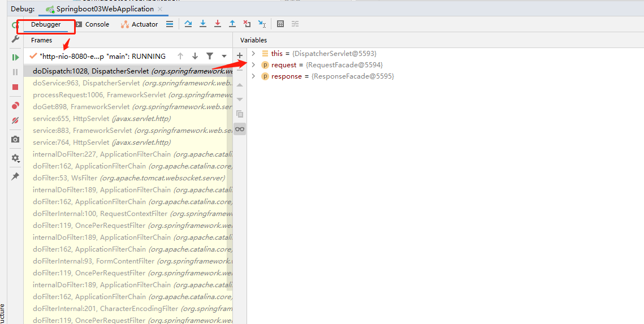Close the Springboot03WebApplication debug tab

[160, 9]
